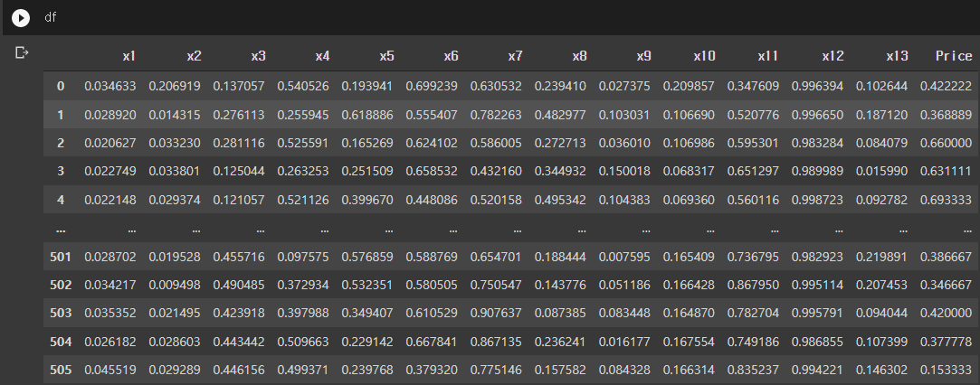This screenshot has height=385, width=980.
Task: Select the x9 column header
Action: pos(643,56)
